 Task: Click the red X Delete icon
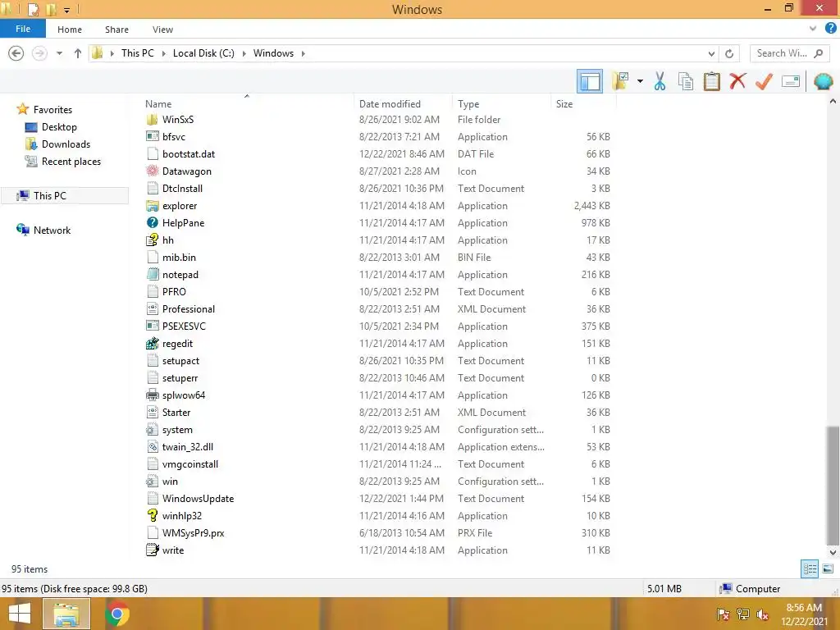[737, 81]
